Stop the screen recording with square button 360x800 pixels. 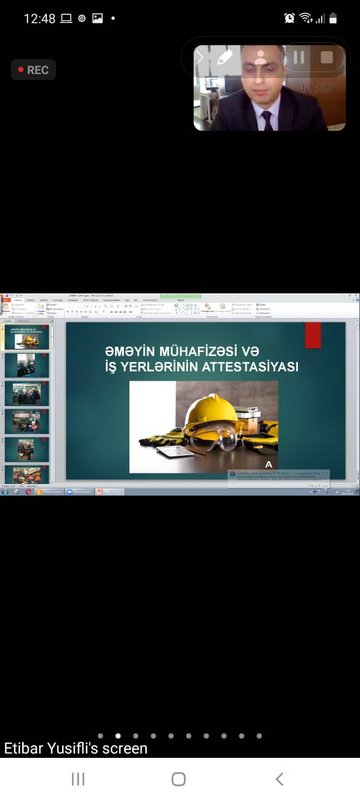pos(327,57)
